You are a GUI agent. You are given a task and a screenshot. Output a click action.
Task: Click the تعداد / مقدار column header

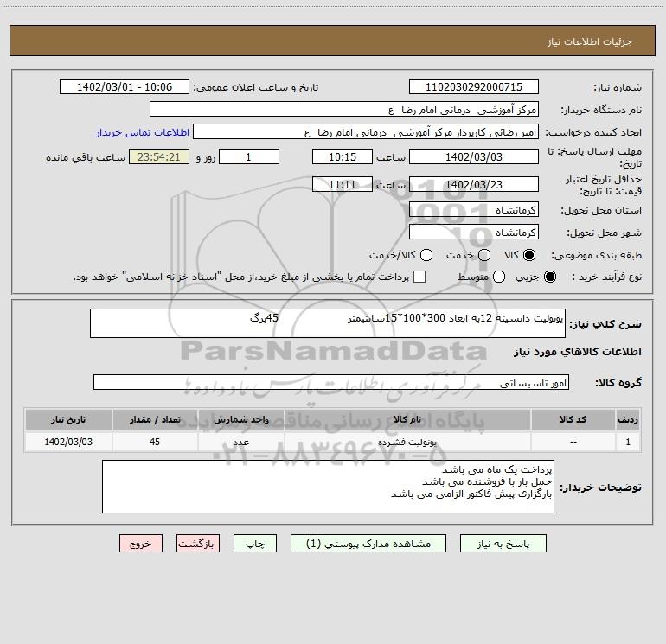[x=155, y=419]
